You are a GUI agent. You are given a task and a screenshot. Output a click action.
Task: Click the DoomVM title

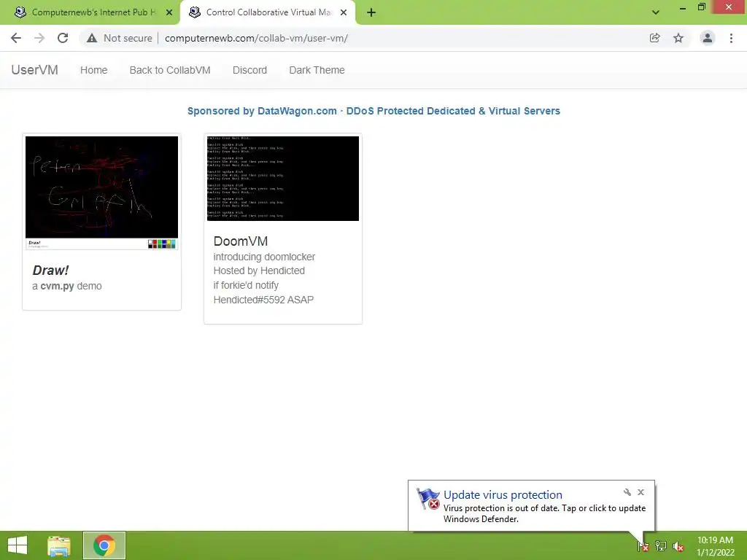241,241
